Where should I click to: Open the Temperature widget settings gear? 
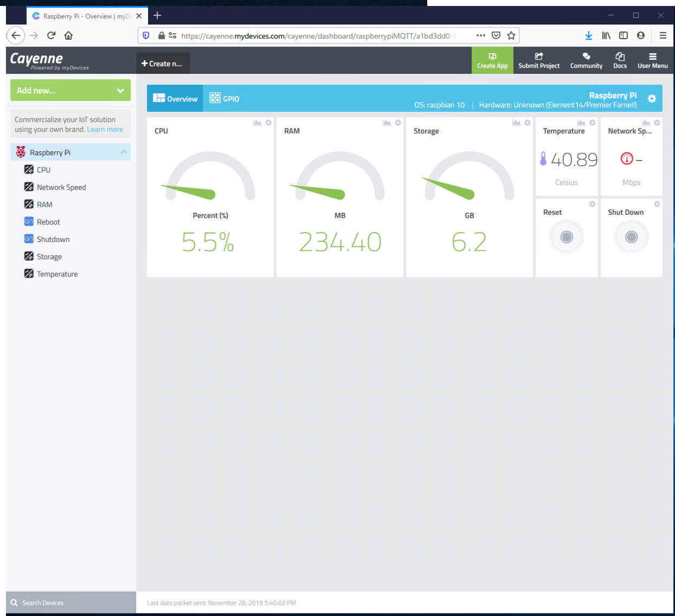pos(592,123)
